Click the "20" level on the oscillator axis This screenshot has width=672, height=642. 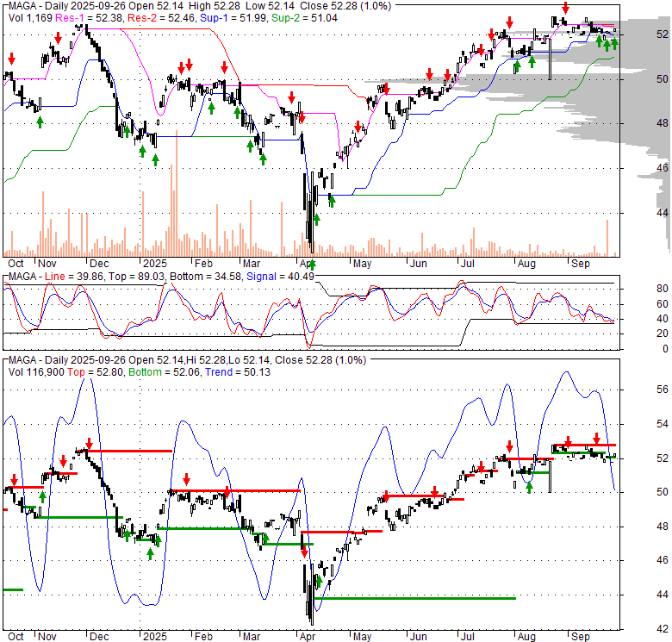663,333
